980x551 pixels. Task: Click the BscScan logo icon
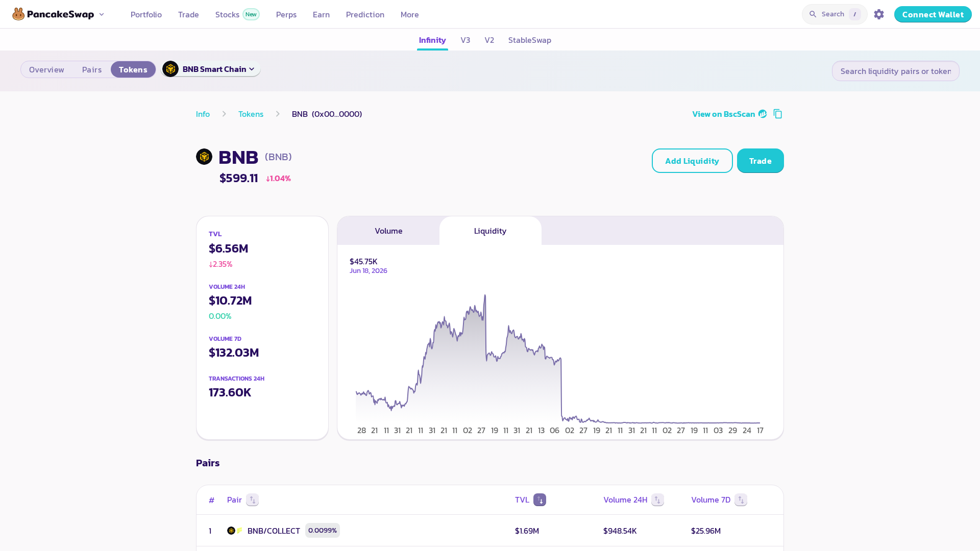(763, 114)
